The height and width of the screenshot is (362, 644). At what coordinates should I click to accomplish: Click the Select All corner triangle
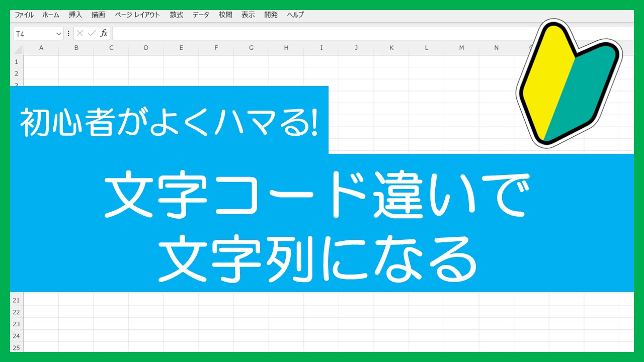18,48
